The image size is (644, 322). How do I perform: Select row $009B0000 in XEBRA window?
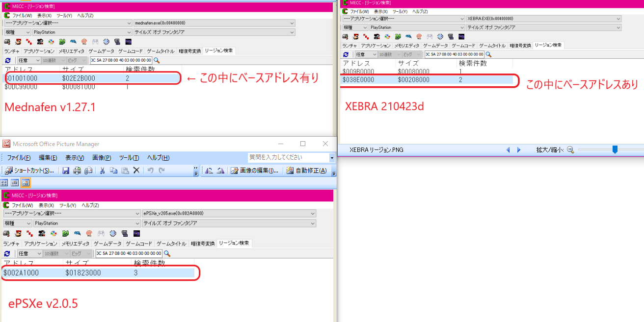[x=427, y=72]
